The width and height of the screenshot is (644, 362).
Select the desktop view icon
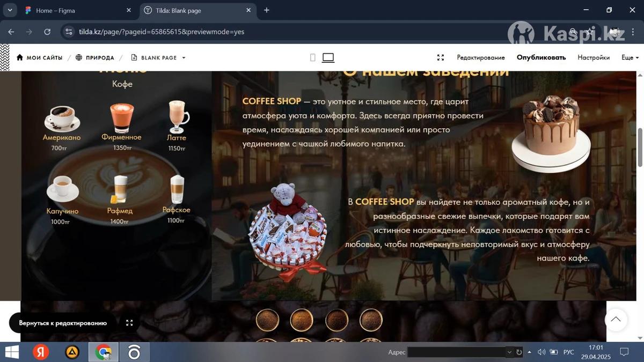pos(328,57)
